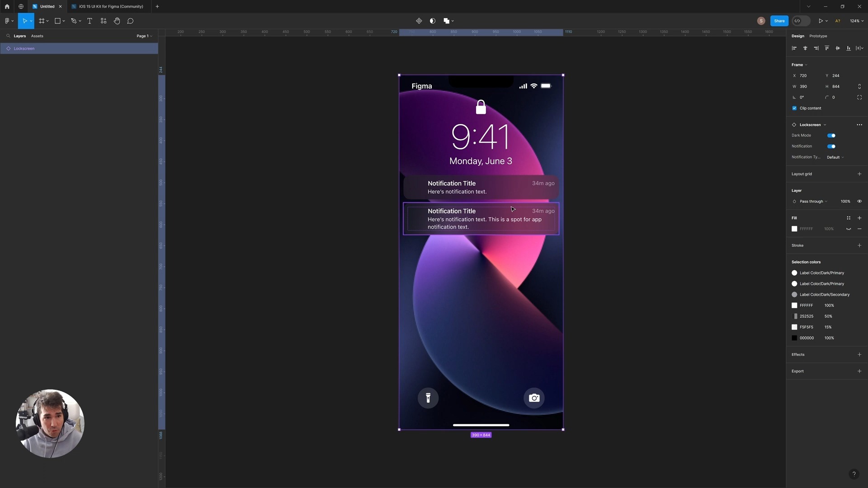Open Page 1 dropdown

pyautogui.click(x=144, y=36)
